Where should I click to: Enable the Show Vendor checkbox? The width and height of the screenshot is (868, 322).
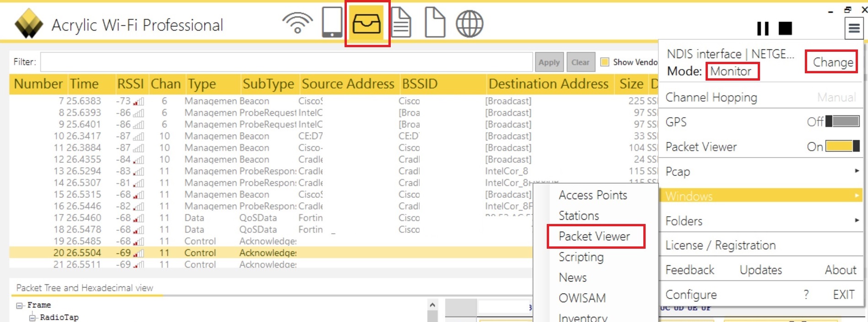(x=605, y=62)
